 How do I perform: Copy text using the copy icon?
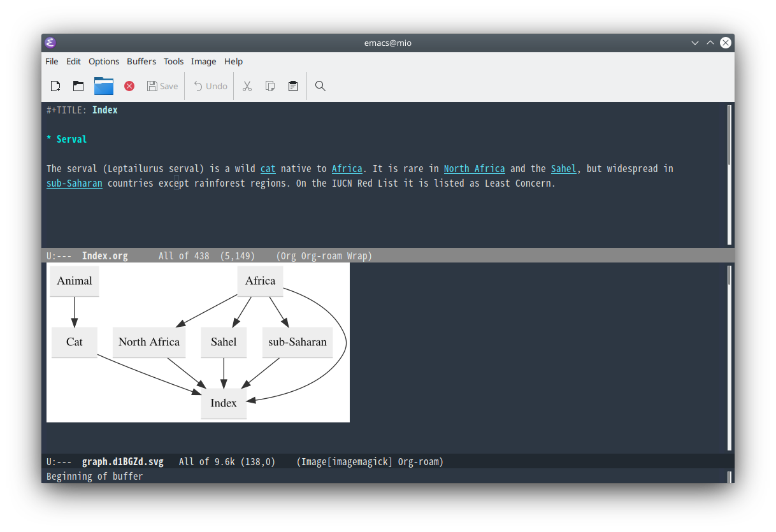pyautogui.click(x=269, y=85)
